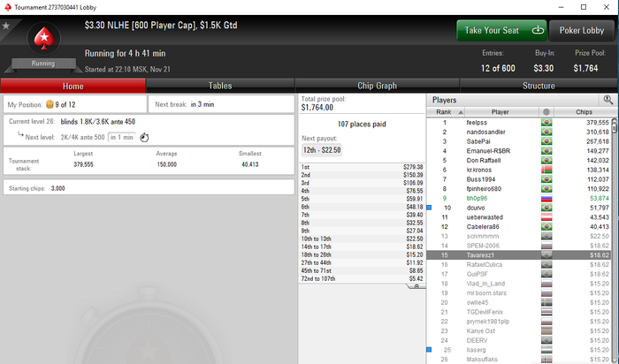Image resolution: width=619 pixels, height=364 pixels.
Task: Sort players by the globe country column
Action: (x=546, y=112)
